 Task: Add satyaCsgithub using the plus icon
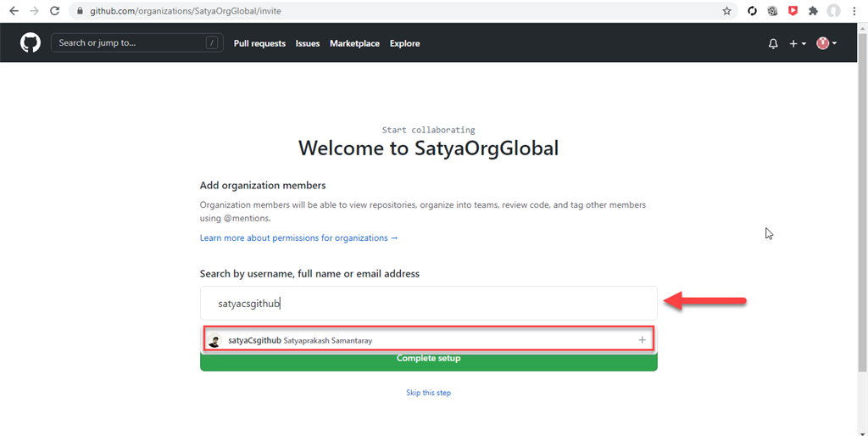tap(642, 339)
